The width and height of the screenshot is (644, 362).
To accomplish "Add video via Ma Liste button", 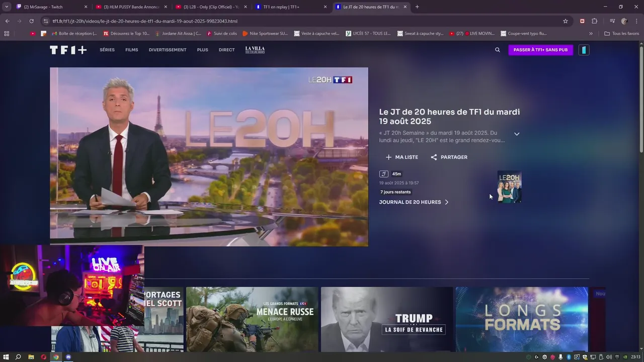I will click(x=402, y=157).
